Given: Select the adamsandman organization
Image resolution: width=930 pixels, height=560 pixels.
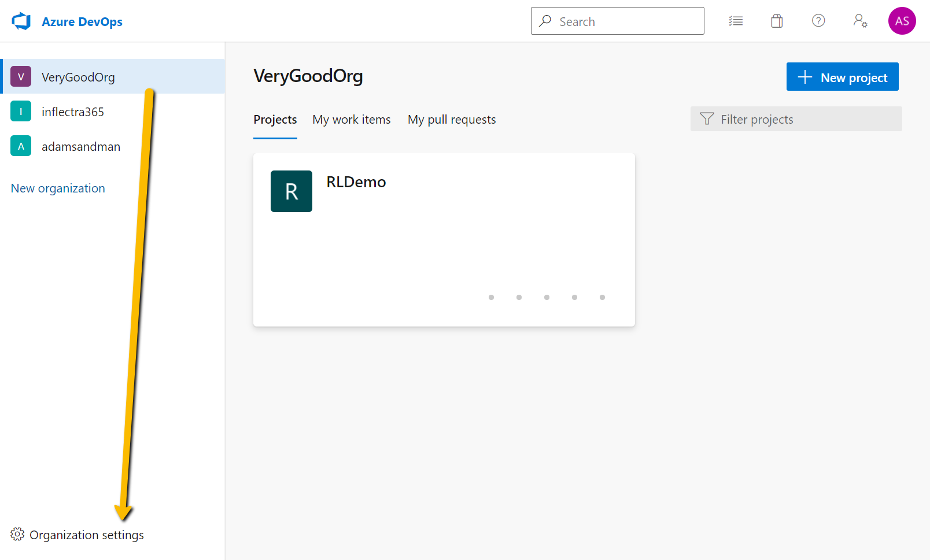Looking at the screenshot, I should 113,146.
